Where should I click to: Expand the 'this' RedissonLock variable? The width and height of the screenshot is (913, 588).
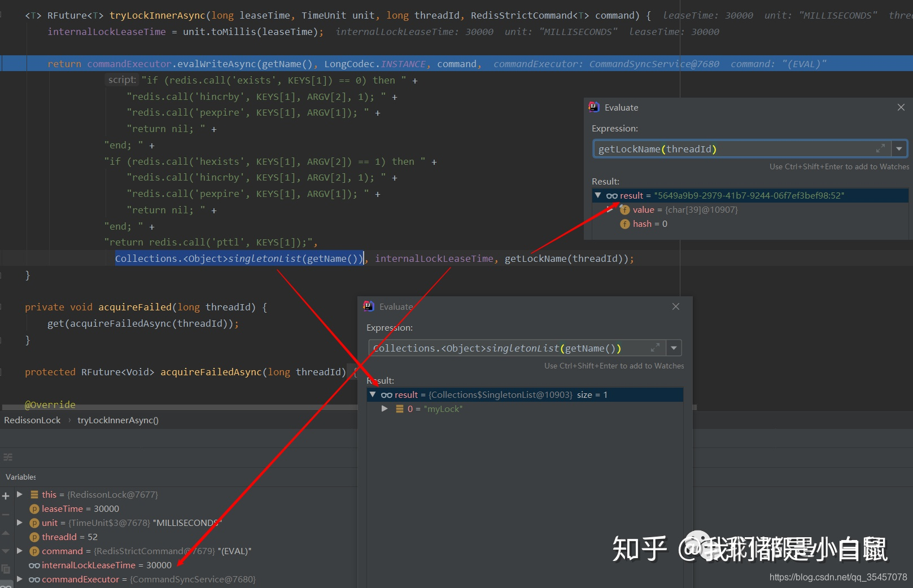[x=20, y=494]
